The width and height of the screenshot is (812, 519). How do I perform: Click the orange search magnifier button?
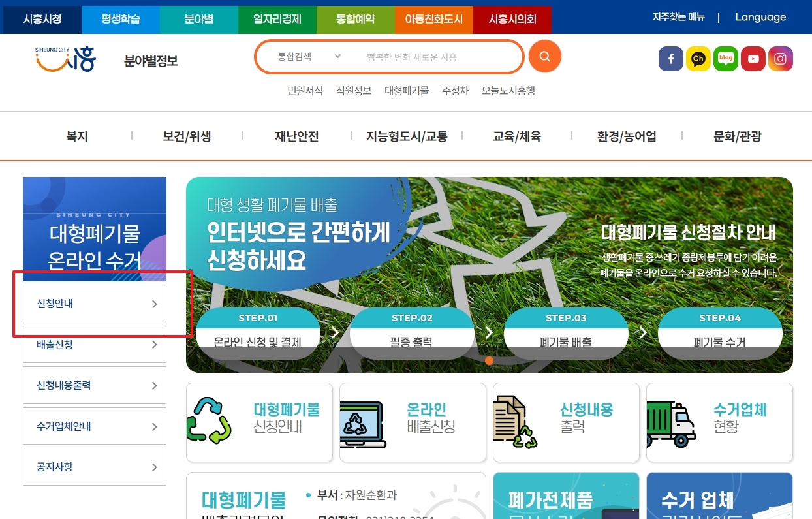[544, 57]
